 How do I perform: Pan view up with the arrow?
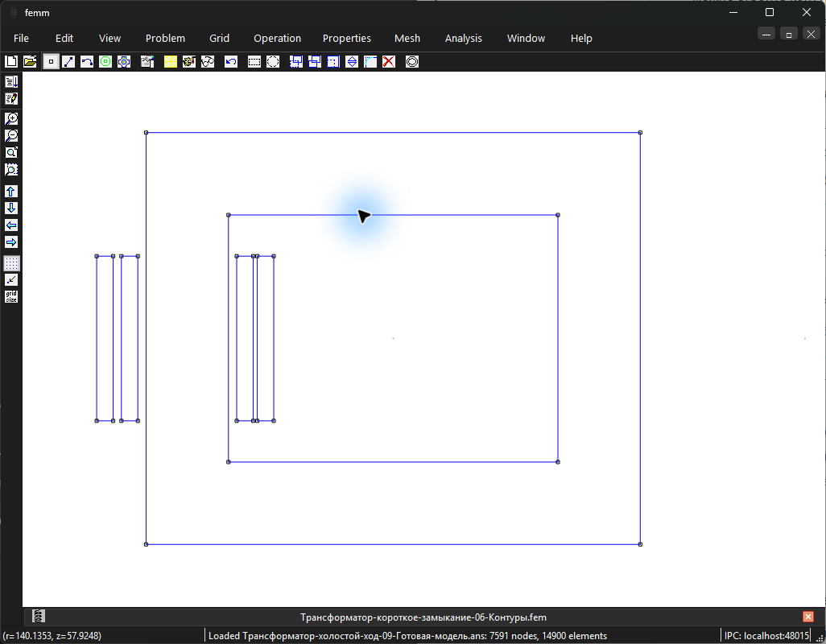[x=11, y=191]
